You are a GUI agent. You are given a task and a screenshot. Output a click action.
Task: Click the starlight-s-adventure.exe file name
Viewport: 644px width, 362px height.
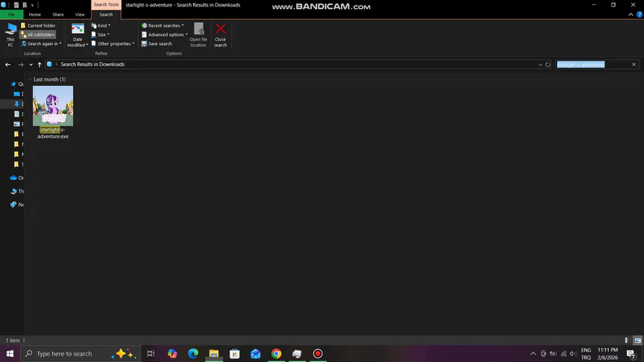(53, 133)
